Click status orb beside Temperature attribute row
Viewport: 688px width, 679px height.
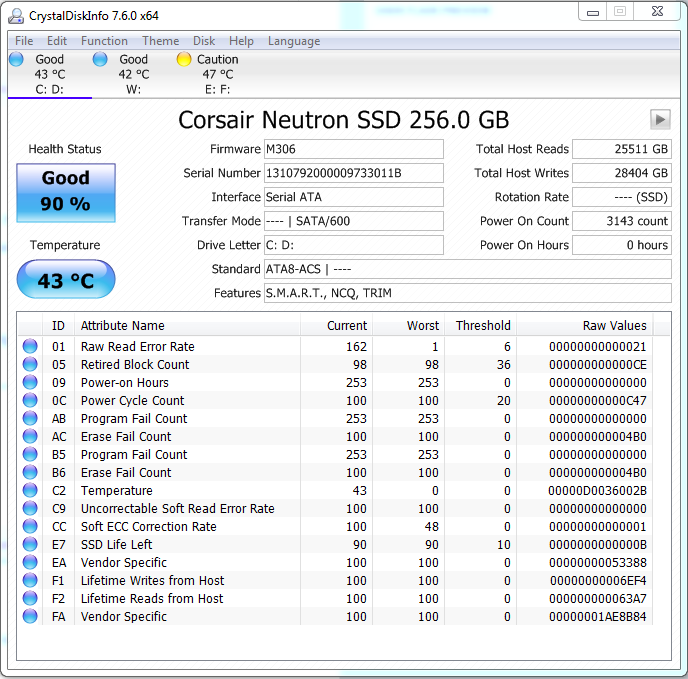[x=30, y=491]
